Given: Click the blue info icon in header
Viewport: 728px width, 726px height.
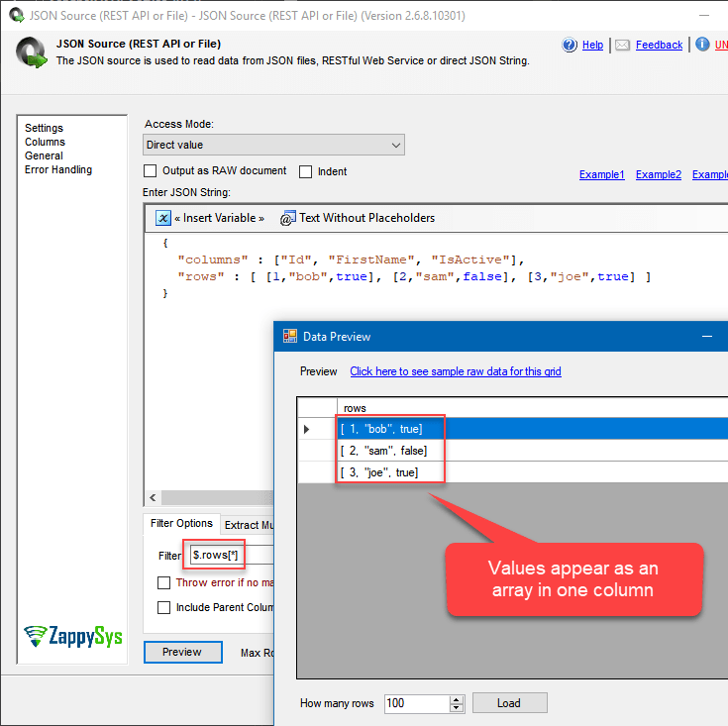Looking at the screenshot, I should coord(702,45).
